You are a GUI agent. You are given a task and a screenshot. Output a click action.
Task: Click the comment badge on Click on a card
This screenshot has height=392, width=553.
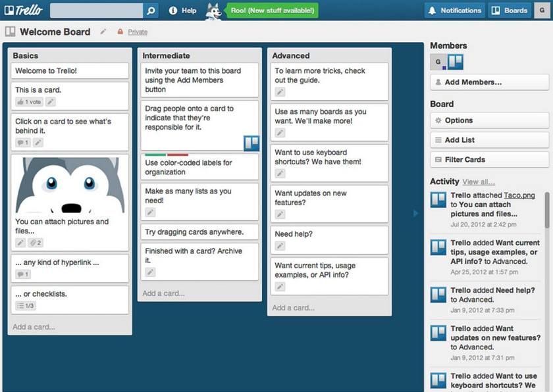[23, 143]
